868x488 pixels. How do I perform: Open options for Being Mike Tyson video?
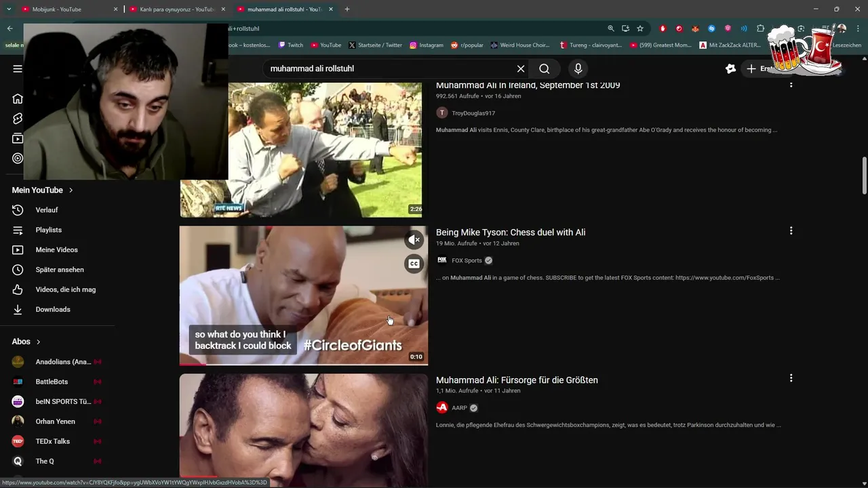point(791,231)
